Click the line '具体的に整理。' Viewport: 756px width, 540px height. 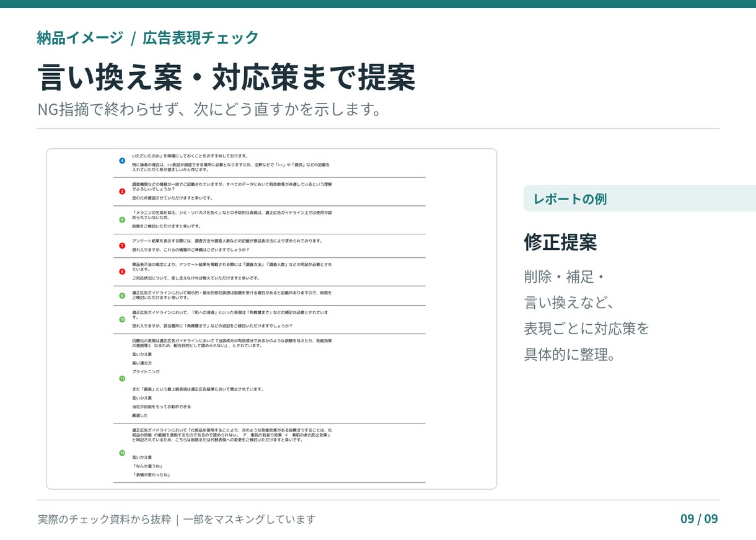click(569, 355)
